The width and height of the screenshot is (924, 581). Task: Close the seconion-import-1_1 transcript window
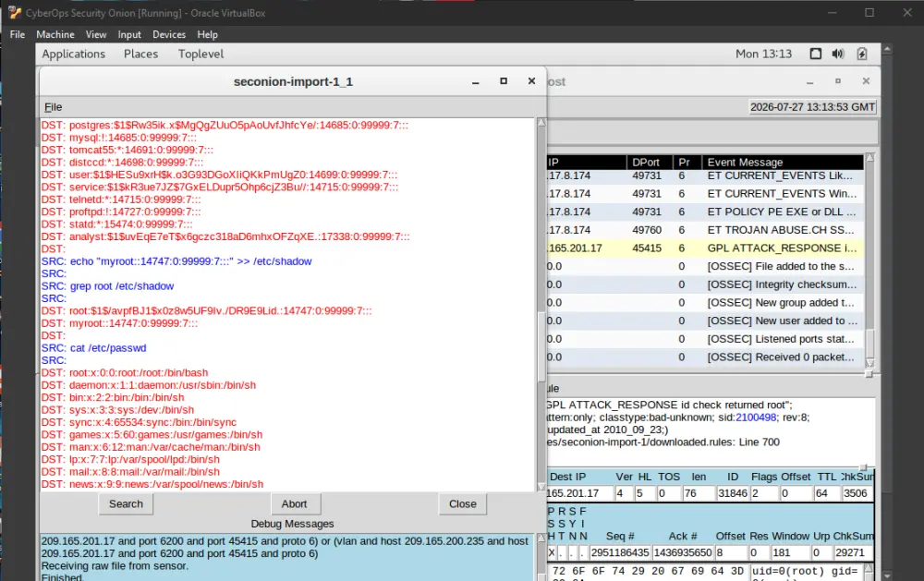(531, 81)
